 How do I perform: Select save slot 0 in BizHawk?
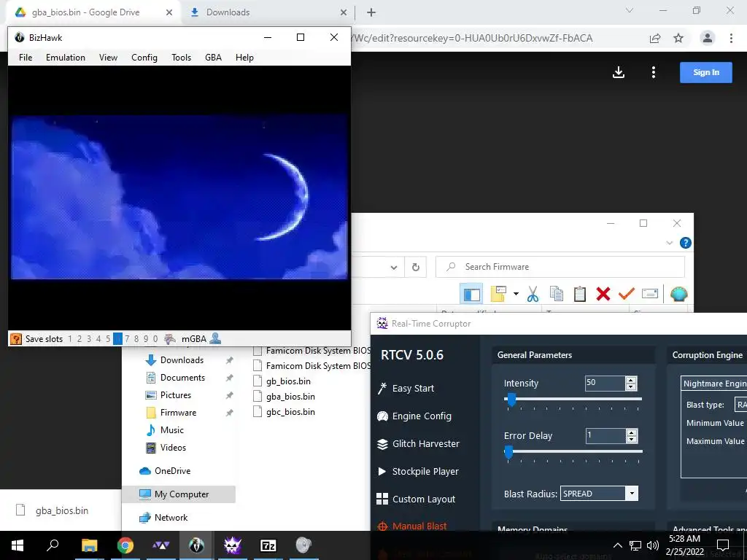point(155,339)
